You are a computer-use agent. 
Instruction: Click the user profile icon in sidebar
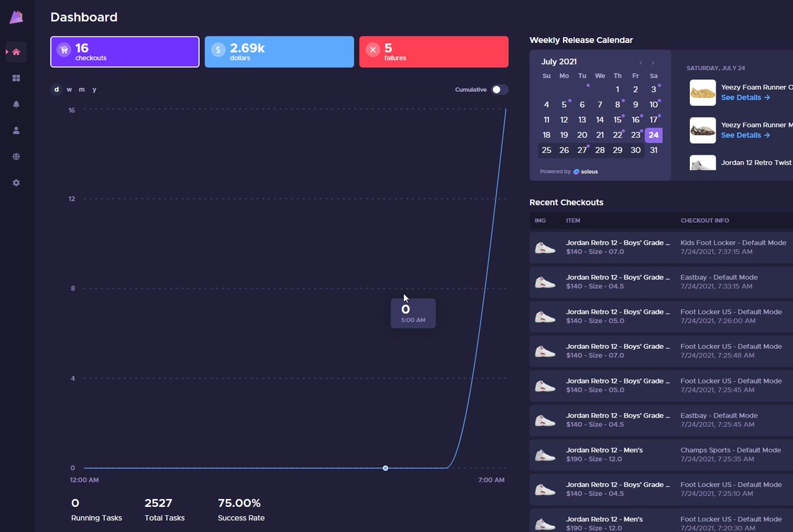pyautogui.click(x=15, y=130)
